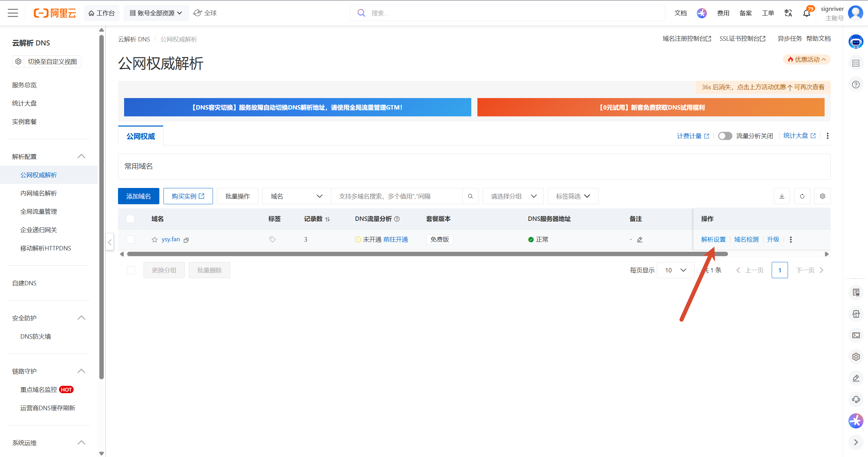The height and width of the screenshot is (457, 868).
Task: Check the ysy.fan row checkbox
Action: tap(130, 240)
